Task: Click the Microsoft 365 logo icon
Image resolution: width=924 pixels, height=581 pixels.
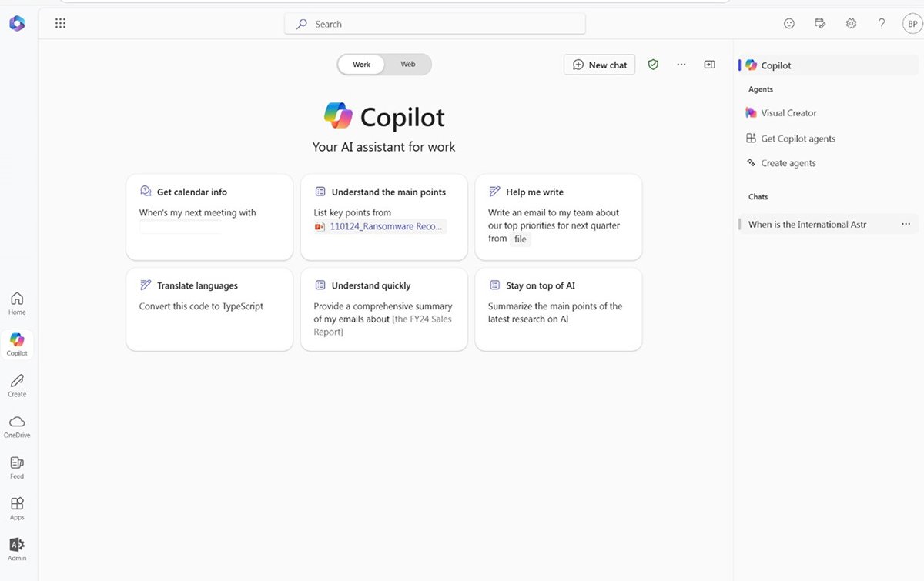Action: (17, 24)
